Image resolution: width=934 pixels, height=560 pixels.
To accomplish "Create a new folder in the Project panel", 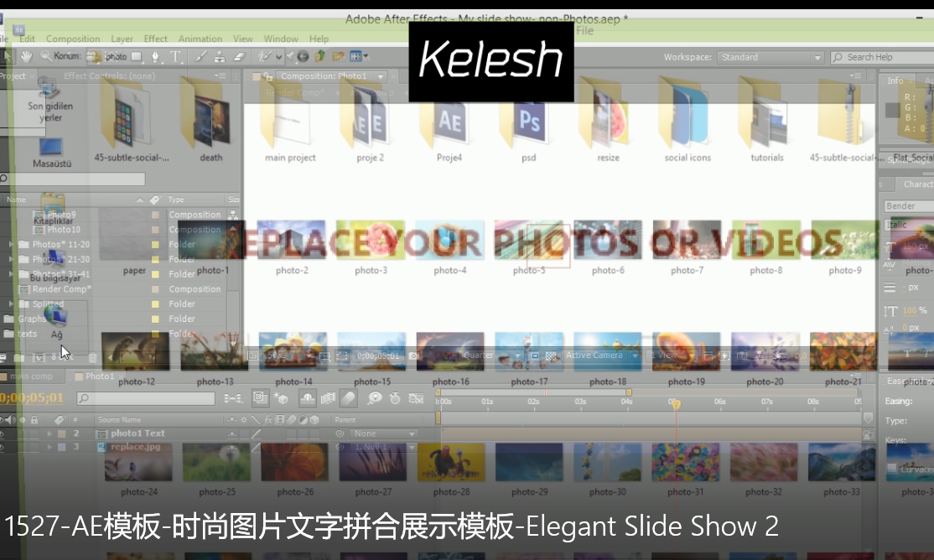I will (x=19, y=357).
